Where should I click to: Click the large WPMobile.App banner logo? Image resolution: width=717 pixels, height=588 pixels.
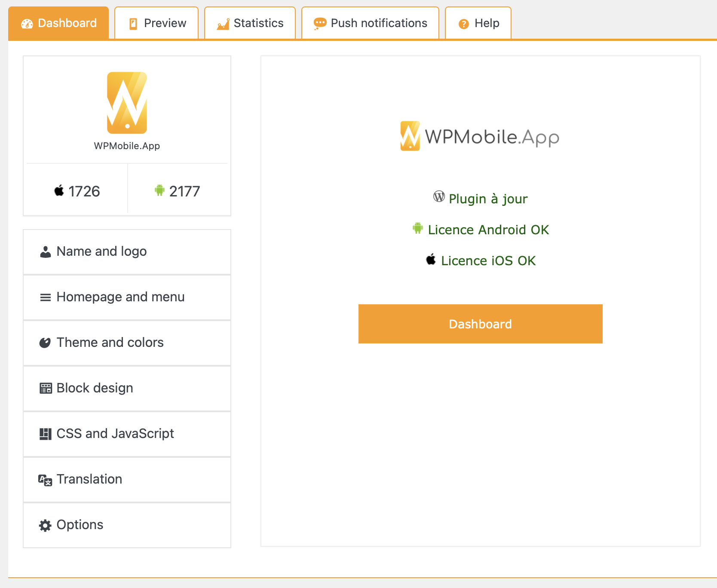[x=480, y=136]
